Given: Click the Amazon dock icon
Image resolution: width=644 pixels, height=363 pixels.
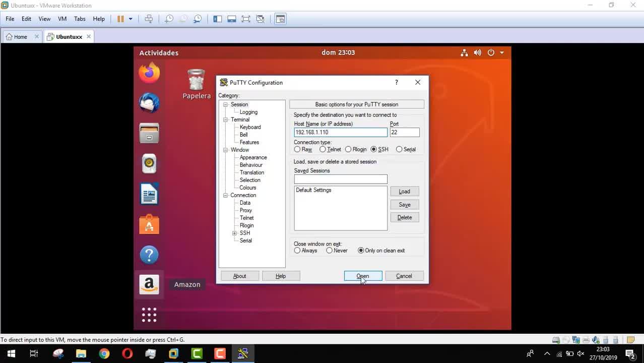Looking at the screenshot, I should point(149,284).
